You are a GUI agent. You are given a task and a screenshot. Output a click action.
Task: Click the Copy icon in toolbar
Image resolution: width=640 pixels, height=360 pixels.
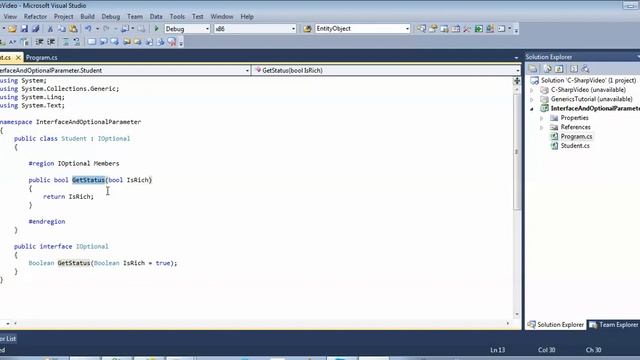coord(62,29)
